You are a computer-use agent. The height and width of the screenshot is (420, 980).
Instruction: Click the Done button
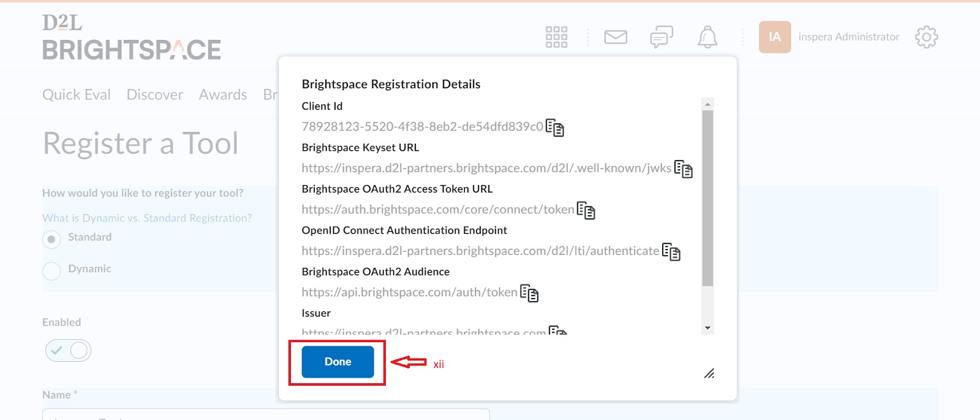click(337, 362)
